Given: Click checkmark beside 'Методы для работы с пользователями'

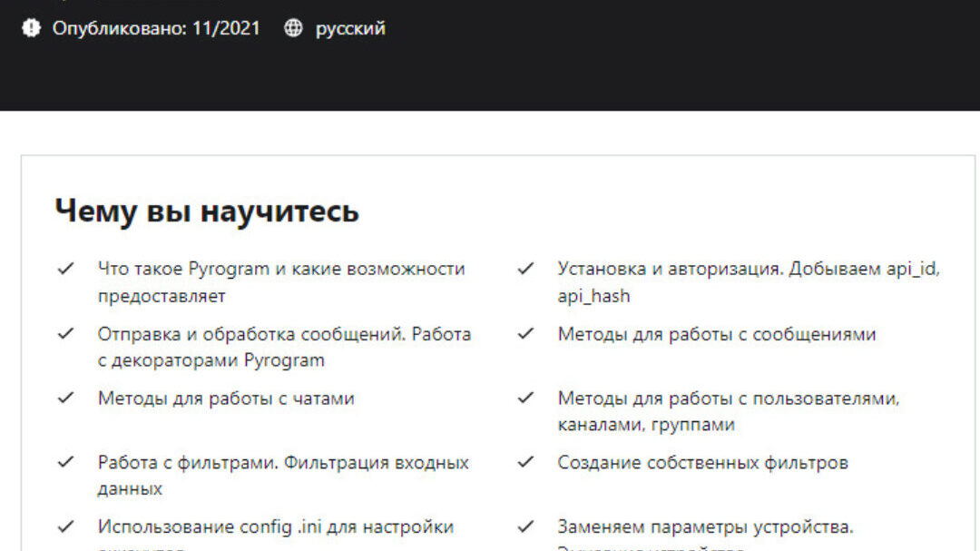Looking at the screenshot, I should click(525, 398).
